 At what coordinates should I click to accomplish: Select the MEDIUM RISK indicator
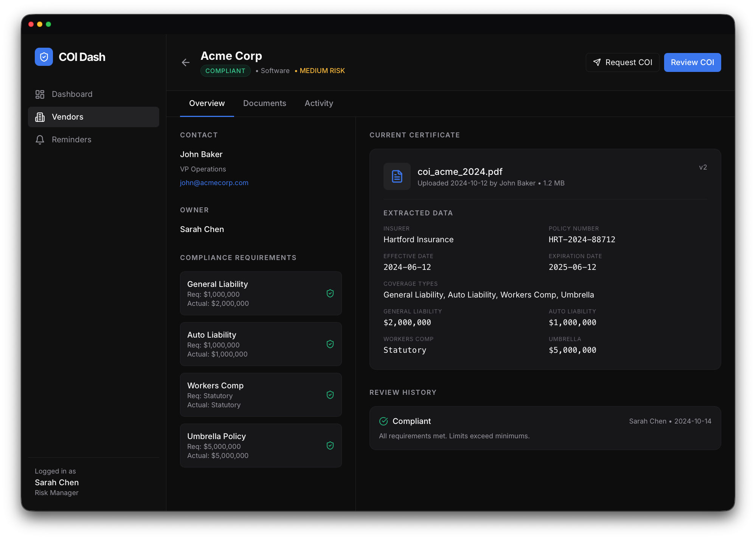(x=322, y=71)
